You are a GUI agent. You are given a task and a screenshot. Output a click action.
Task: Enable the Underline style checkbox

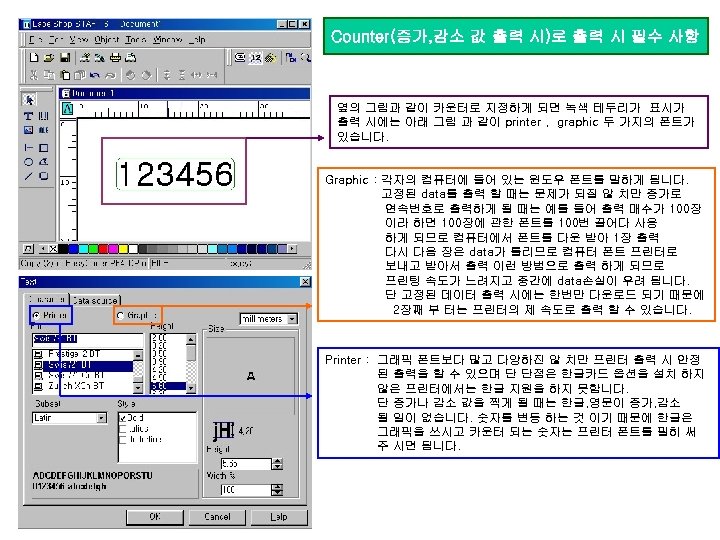click(x=122, y=439)
